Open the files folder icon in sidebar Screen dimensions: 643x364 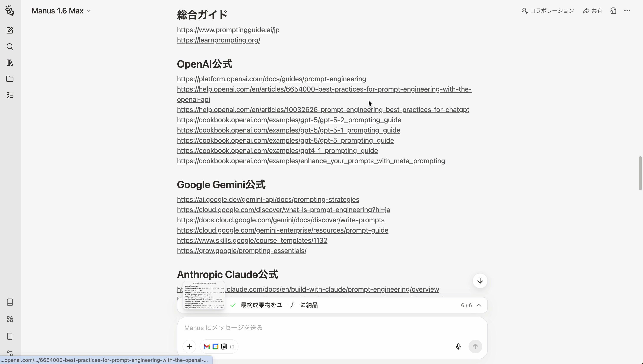coord(10,79)
